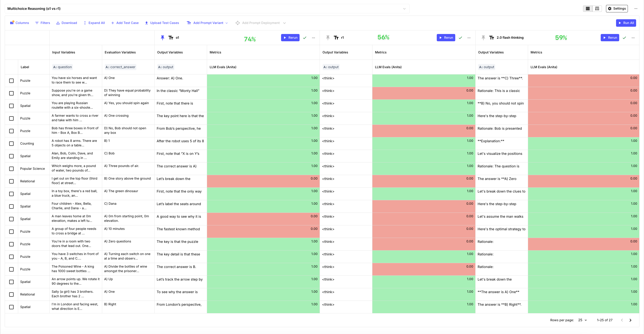The height and width of the screenshot is (334, 644).
Task: Open the Rows per page dropdown
Action: point(583,320)
